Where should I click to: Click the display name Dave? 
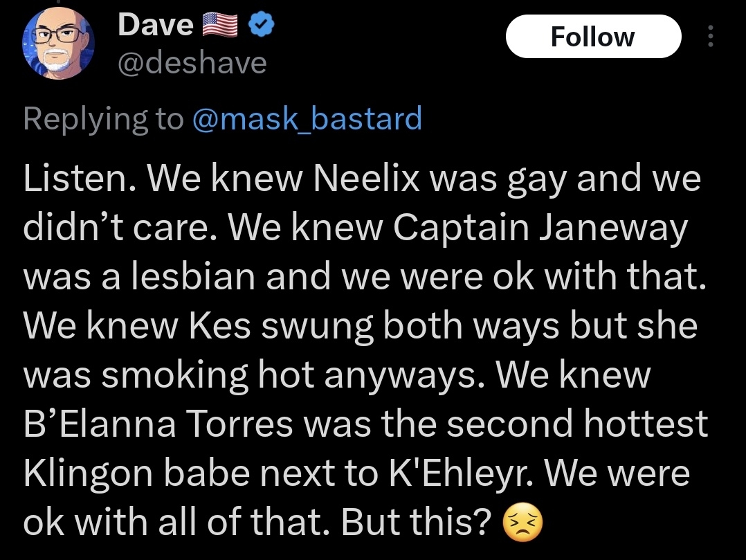(x=156, y=26)
